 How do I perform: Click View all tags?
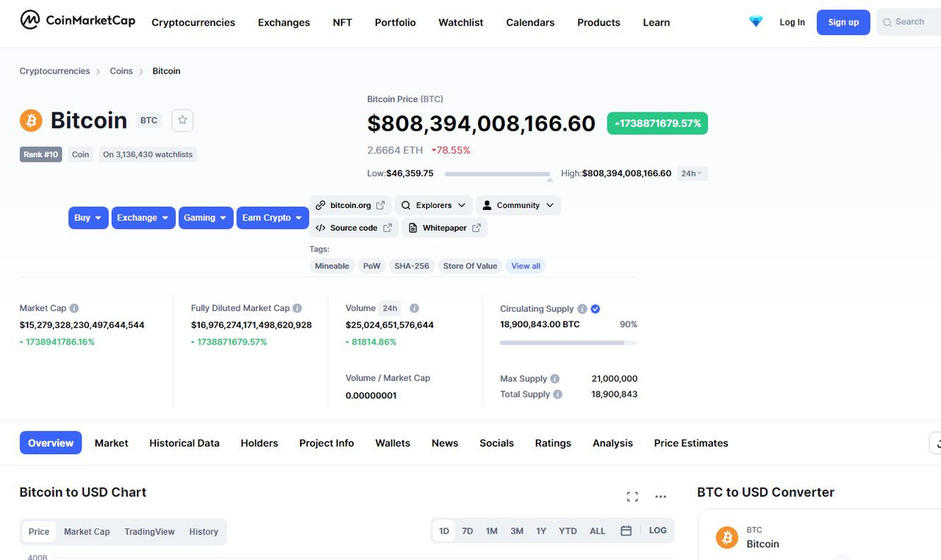(526, 266)
